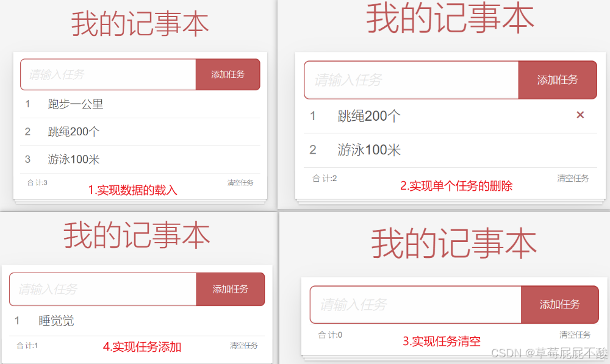
Task: Click 添加任务 in the notepad with 合计:2
Action: [558, 80]
